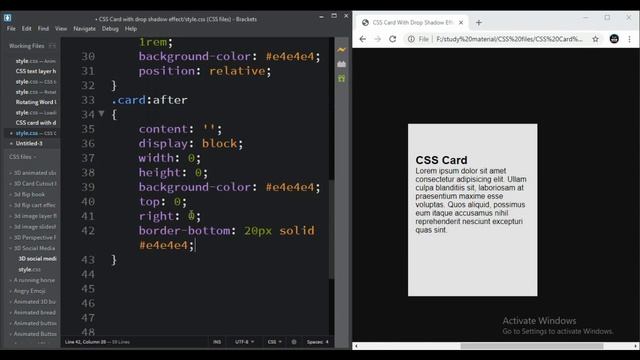Open the 'Rotating Word' working file
Image resolution: width=640 pixels, height=360 pixels.
click(x=36, y=102)
